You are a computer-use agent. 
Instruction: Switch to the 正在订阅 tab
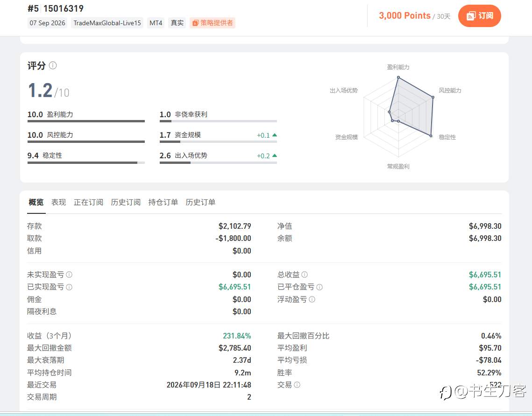89,203
